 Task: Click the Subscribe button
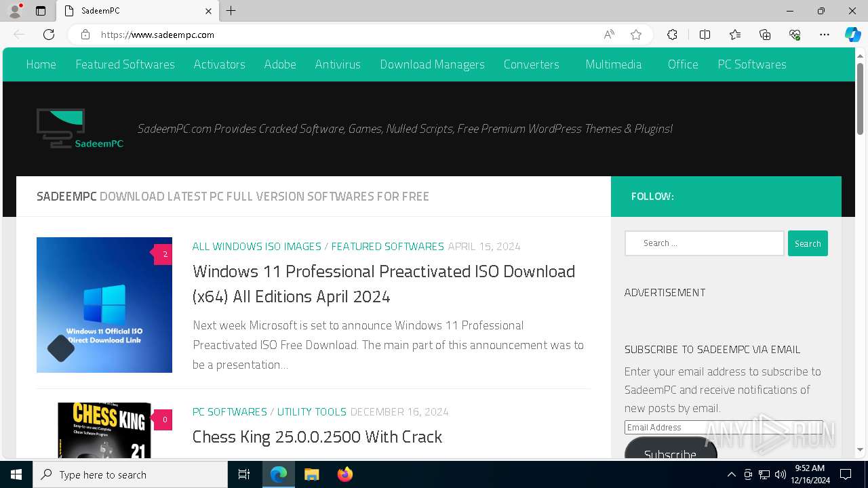click(670, 449)
